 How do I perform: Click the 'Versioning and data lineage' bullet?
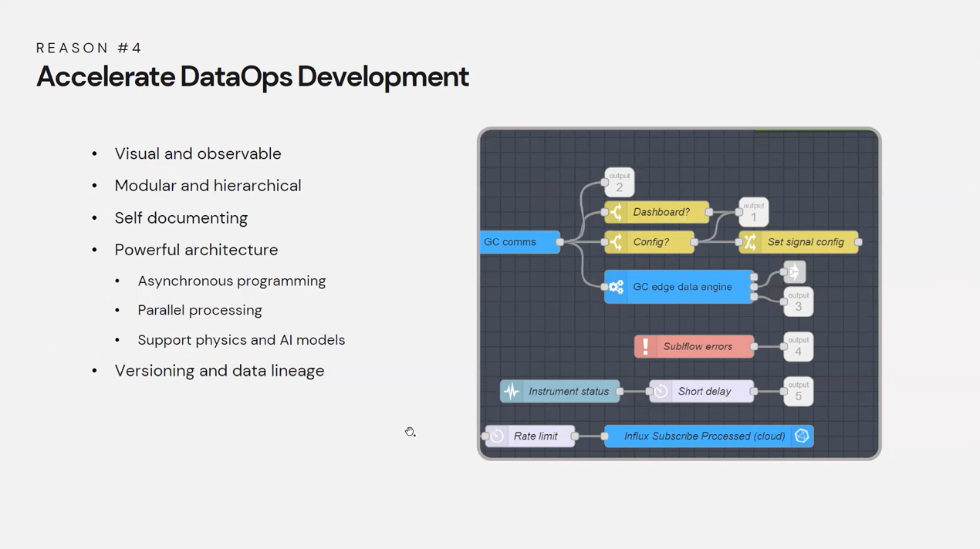pos(219,371)
